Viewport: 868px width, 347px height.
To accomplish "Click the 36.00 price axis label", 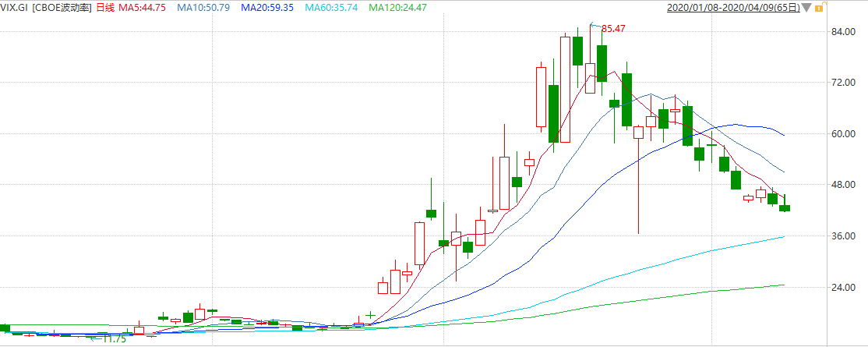I will click(844, 236).
